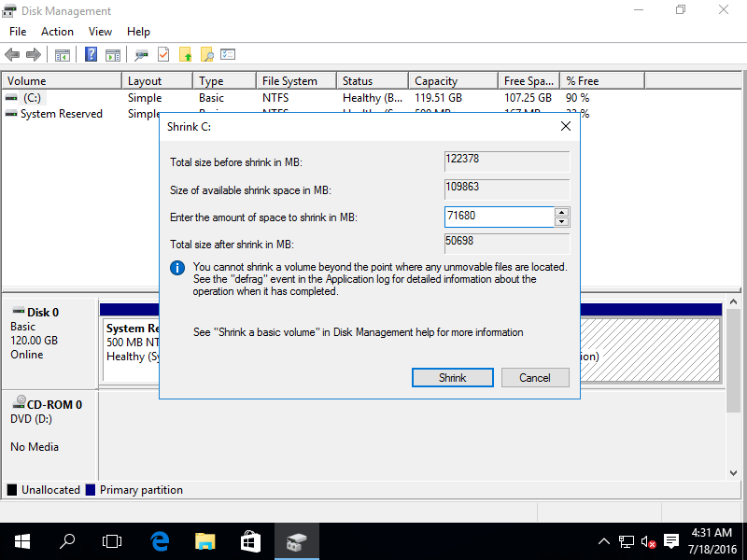Screen dimensions: 747x560
Task: Click the available shrink space field
Action: click(x=507, y=189)
